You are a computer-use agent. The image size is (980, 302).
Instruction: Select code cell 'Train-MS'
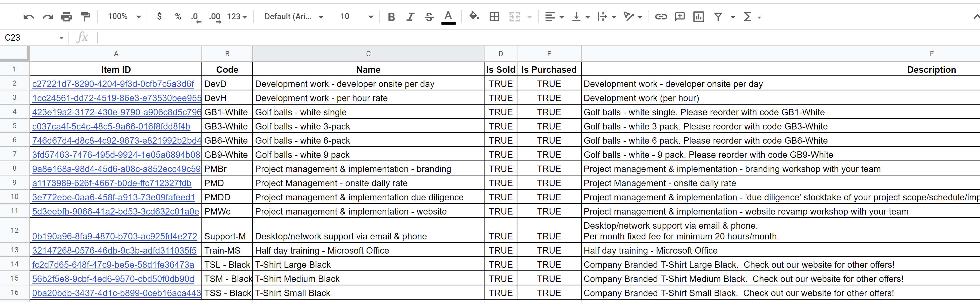click(x=227, y=251)
